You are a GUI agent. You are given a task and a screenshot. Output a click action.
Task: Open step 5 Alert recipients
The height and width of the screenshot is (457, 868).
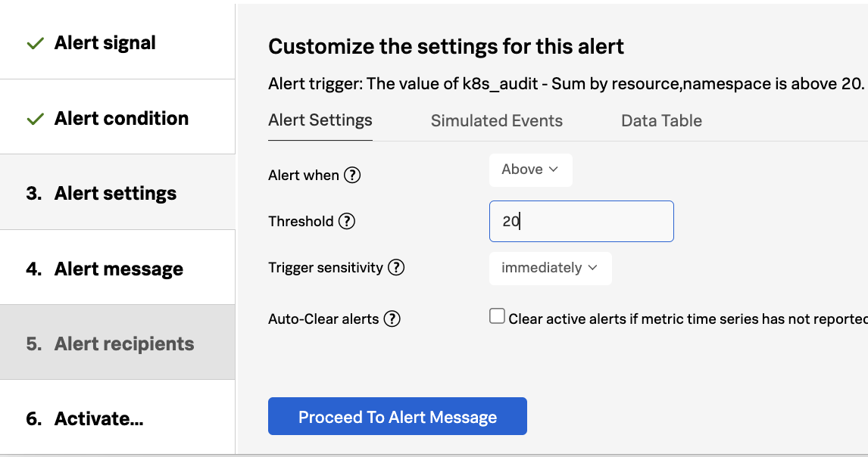124,344
